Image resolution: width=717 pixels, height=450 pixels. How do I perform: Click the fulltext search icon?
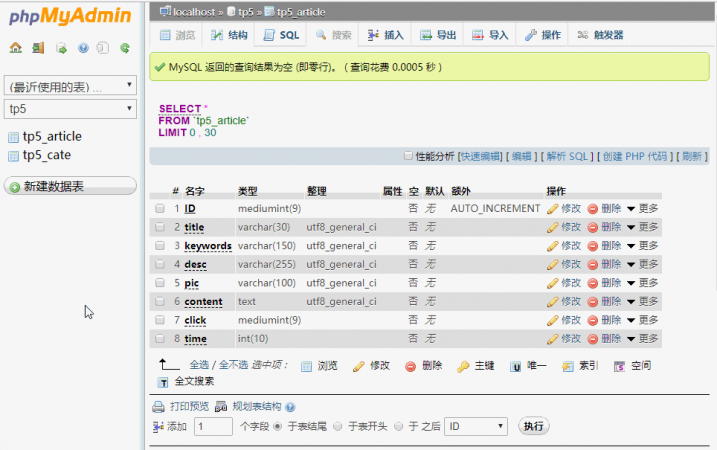[x=163, y=382]
